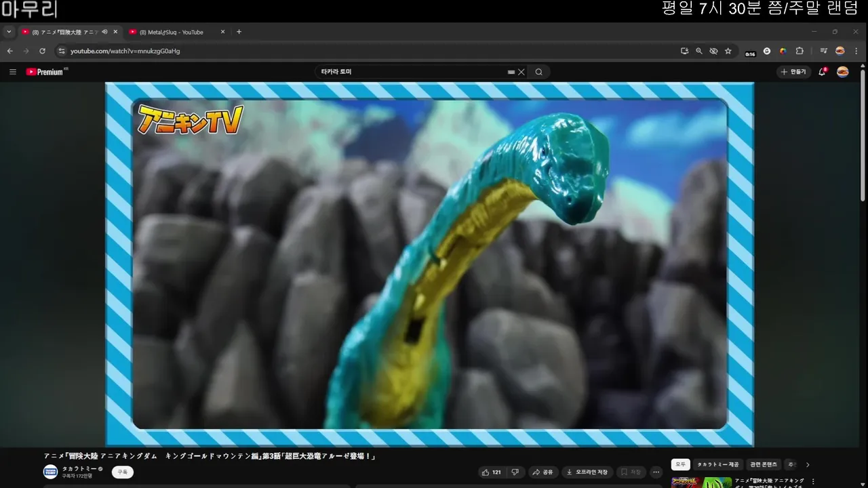Open the Extensions puzzle-piece menu
Screen dimensions: 868x488
(800, 51)
